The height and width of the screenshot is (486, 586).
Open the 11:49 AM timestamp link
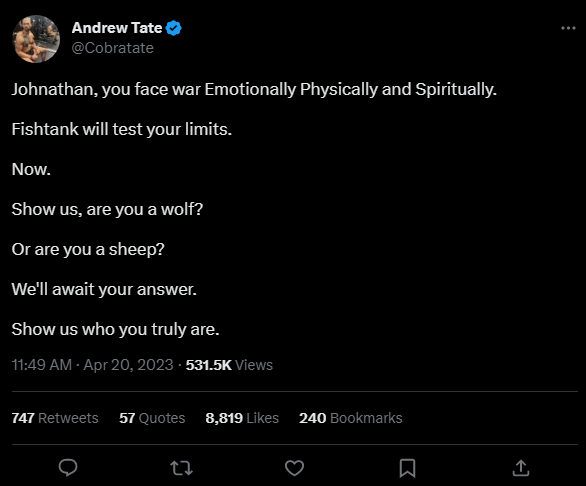41,365
